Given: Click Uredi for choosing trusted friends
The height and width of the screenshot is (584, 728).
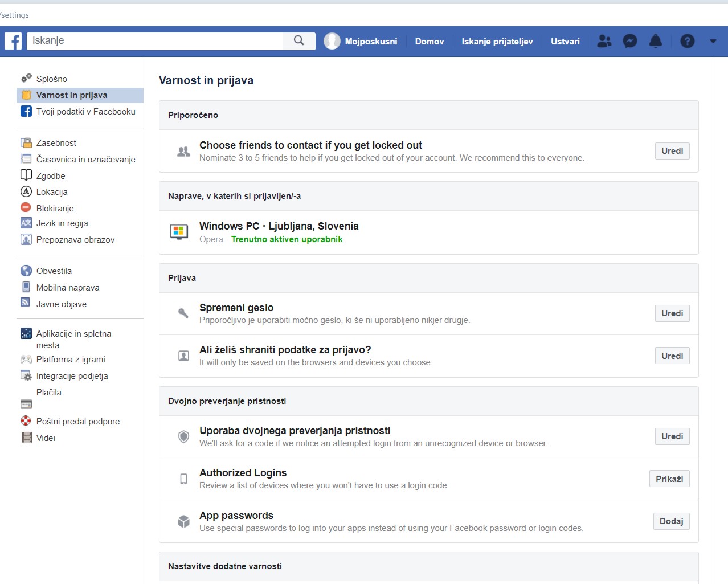Looking at the screenshot, I should click(x=672, y=151).
